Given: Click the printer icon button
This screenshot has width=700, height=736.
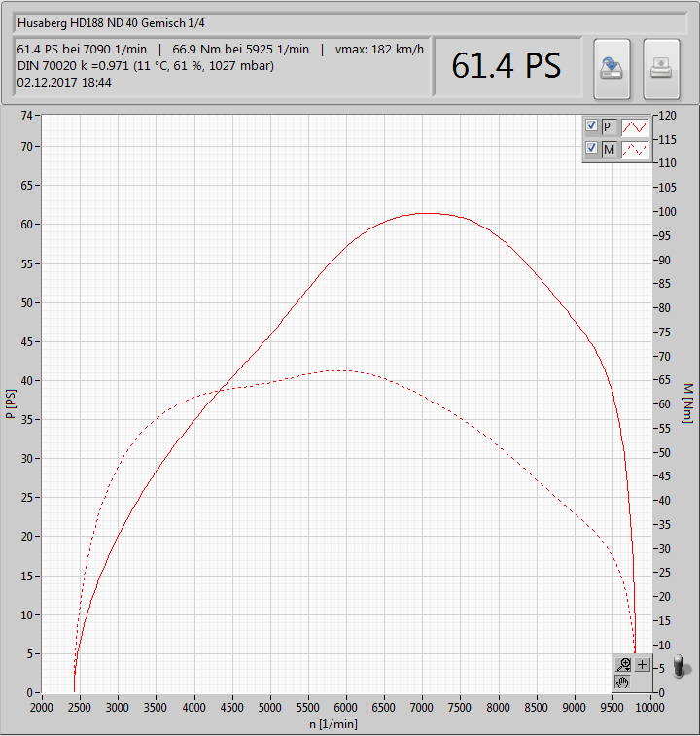Looking at the screenshot, I should 661,69.
